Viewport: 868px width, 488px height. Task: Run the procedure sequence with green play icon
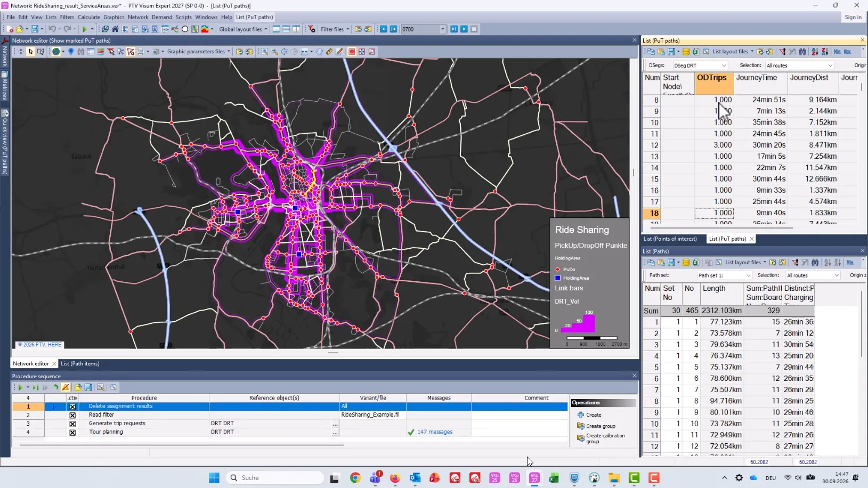click(20, 387)
